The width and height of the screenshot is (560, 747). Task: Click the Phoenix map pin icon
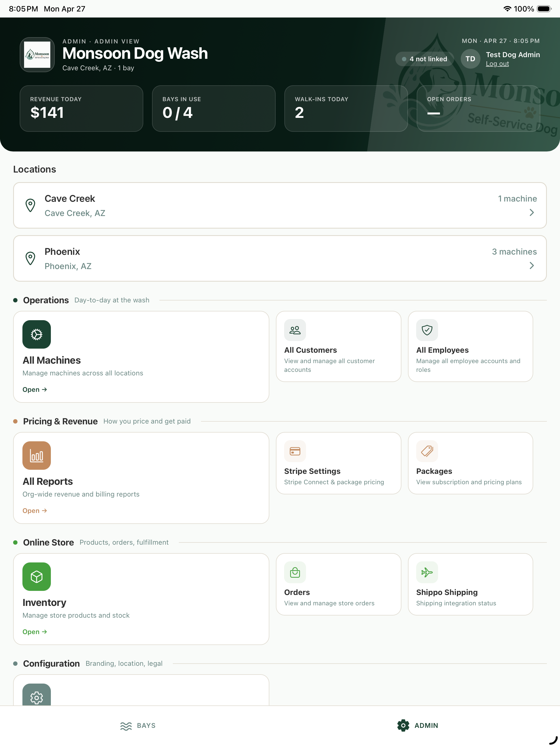[x=30, y=258]
